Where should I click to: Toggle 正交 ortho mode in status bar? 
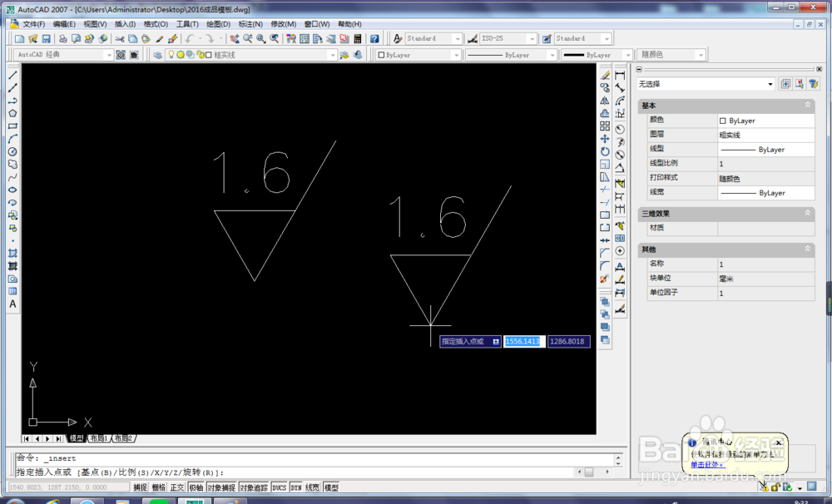tap(177, 487)
